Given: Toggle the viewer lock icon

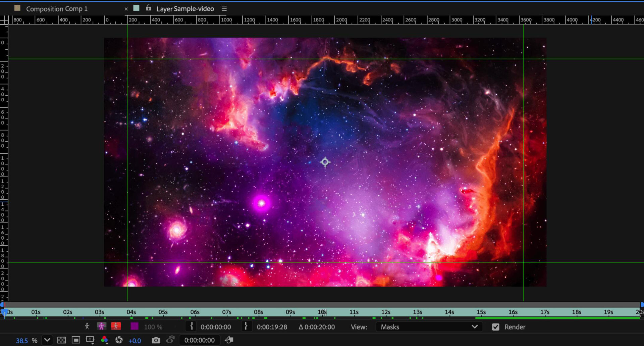Looking at the screenshot, I should pyautogui.click(x=148, y=8).
